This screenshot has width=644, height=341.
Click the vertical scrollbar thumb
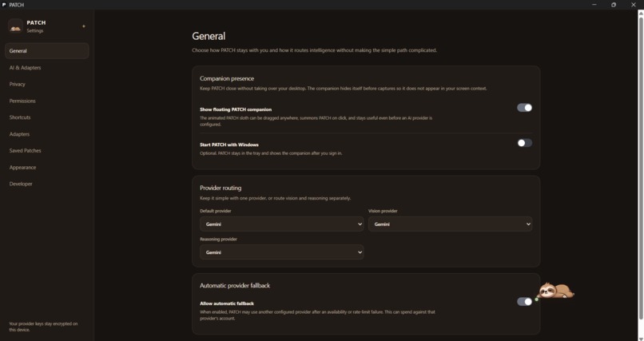(641, 169)
